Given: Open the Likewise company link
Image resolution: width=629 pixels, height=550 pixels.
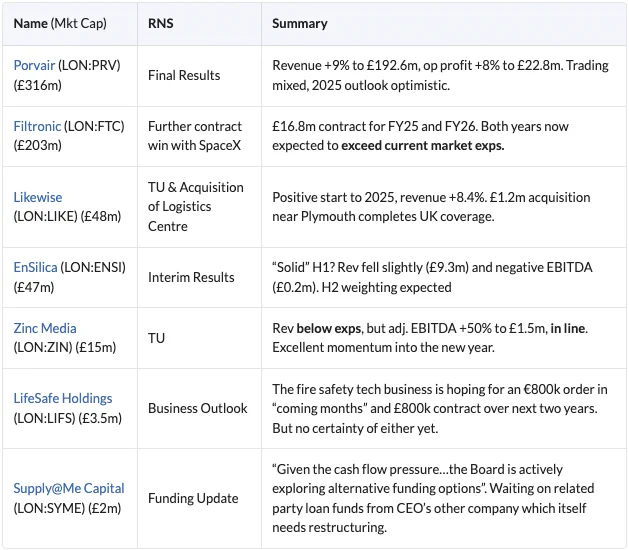Looking at the screenshot, I should (x=38, y=197).
